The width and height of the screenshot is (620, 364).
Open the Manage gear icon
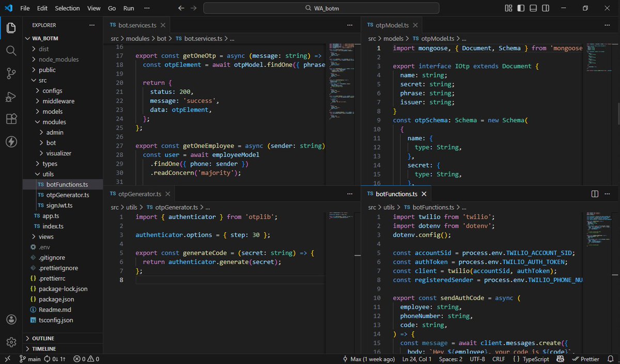[11, 342]
